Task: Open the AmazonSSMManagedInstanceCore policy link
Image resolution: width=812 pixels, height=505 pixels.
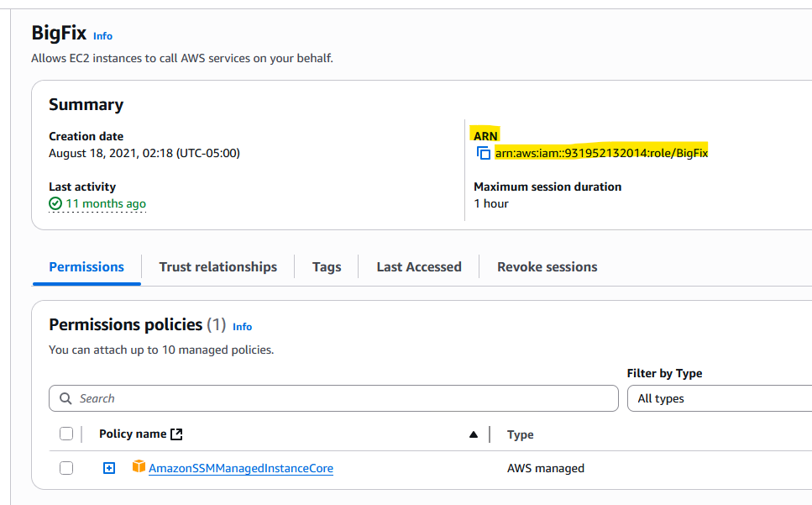Action: 241,468
